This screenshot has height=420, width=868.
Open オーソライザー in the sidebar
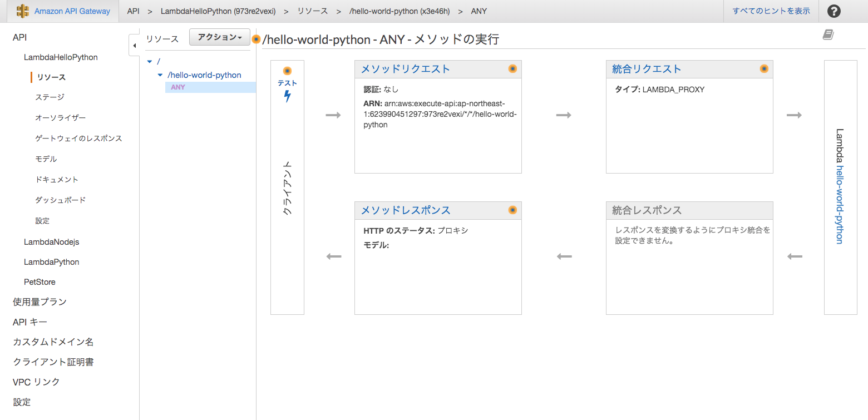pyautogui.click(x=60, y=118)
